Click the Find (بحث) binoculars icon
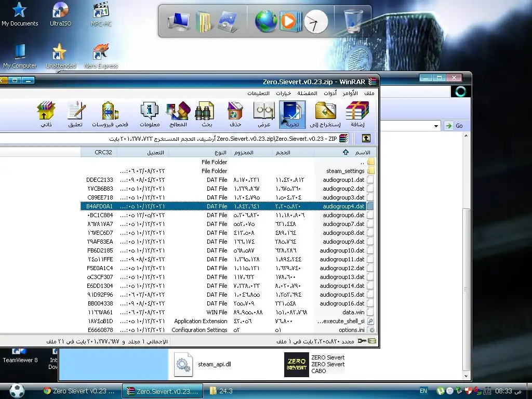This screenshot has height=399, width=532. click(205, 115)
